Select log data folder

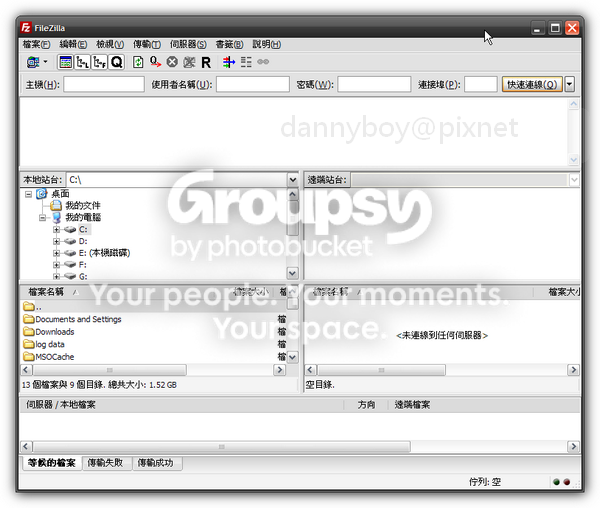point(50,345)
